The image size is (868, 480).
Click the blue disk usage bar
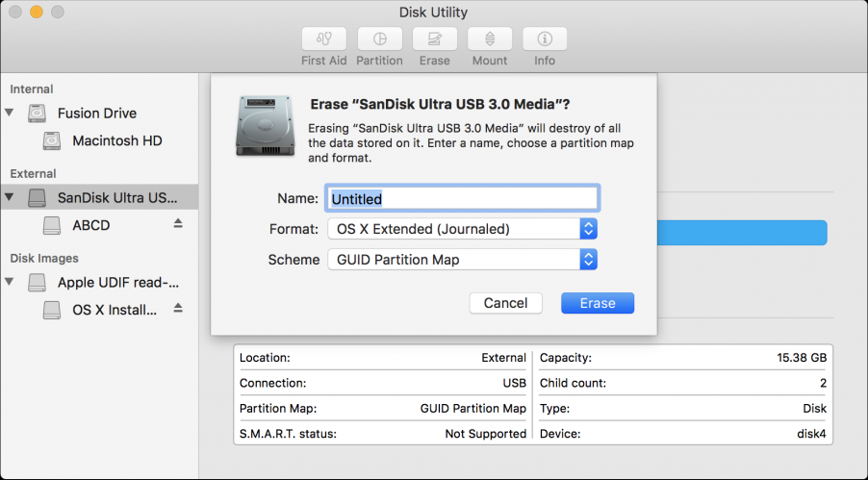[741, 232]
